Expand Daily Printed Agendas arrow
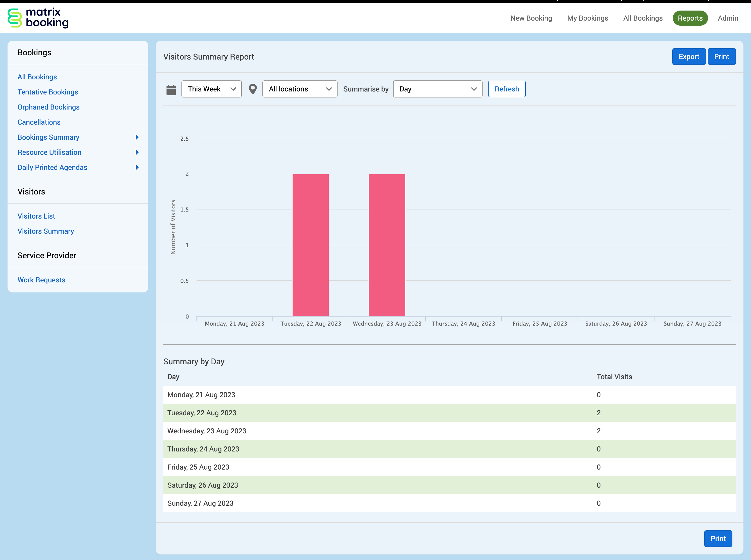The height and width of the screenshot is (560, 751). 137,168
